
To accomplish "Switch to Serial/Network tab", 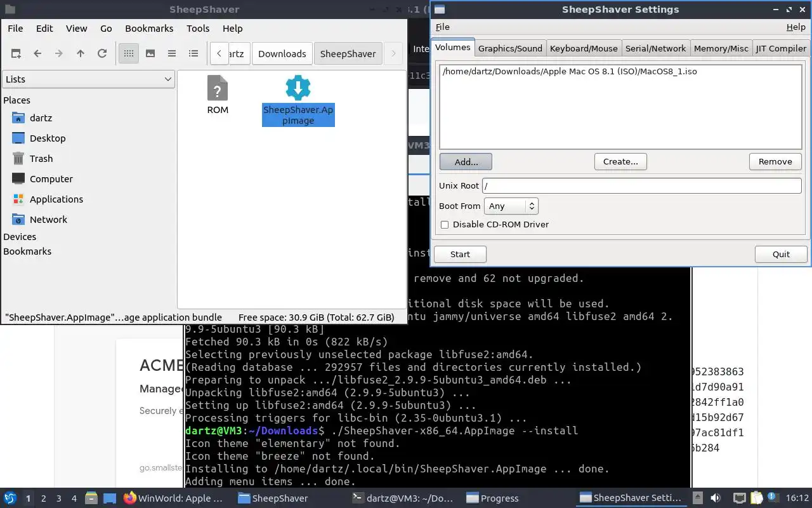I will click(655, 48).
